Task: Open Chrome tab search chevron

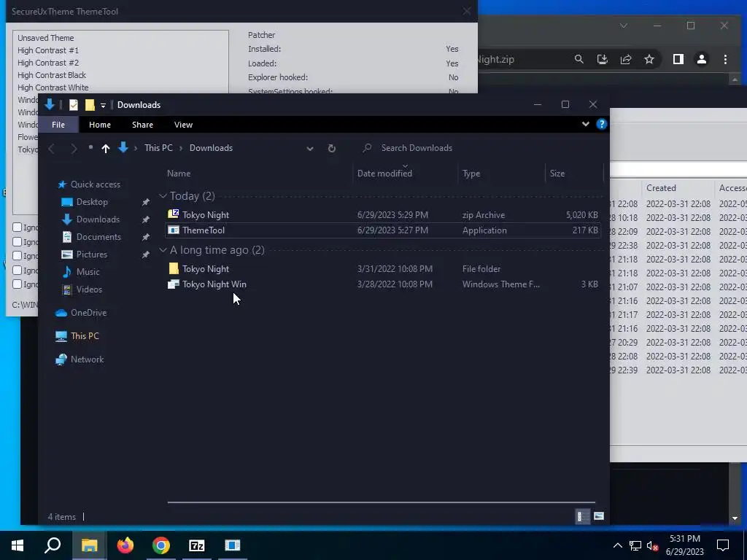Action: pyautogui.click(x=624, y=26)
